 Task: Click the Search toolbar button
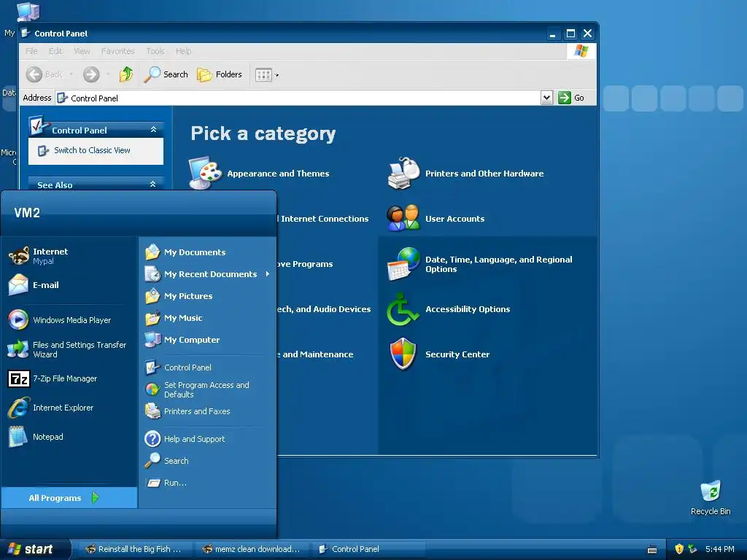(166, 74)
